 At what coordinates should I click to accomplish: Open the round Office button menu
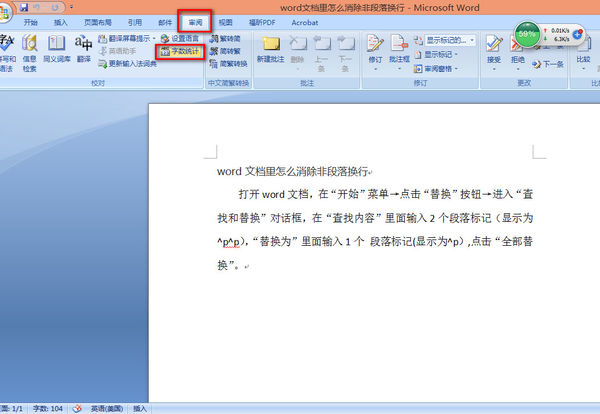click(x=5, y=14)
